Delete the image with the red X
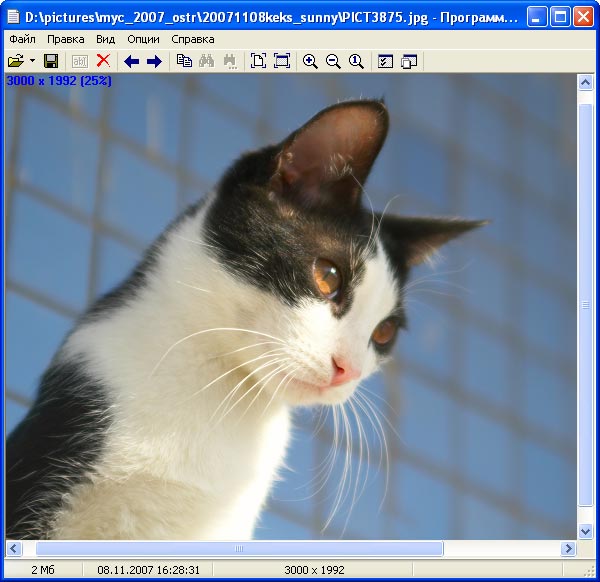Image resolution: width=600 pixels, height=582 pixels. [103, 61]
